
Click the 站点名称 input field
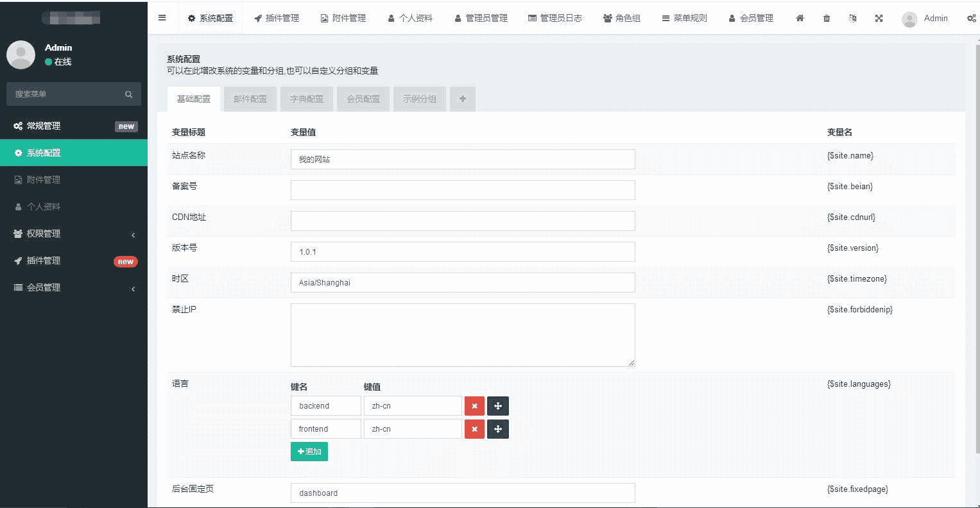[x=463, y=160]
